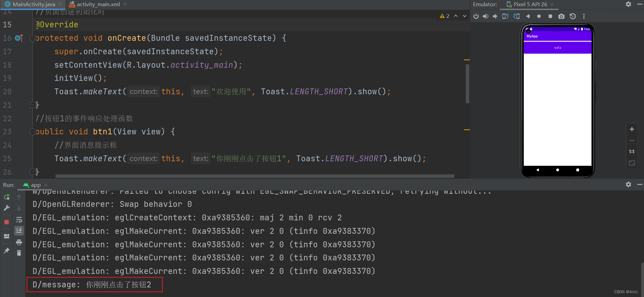Select app tab in Run panel

(32, 185)
